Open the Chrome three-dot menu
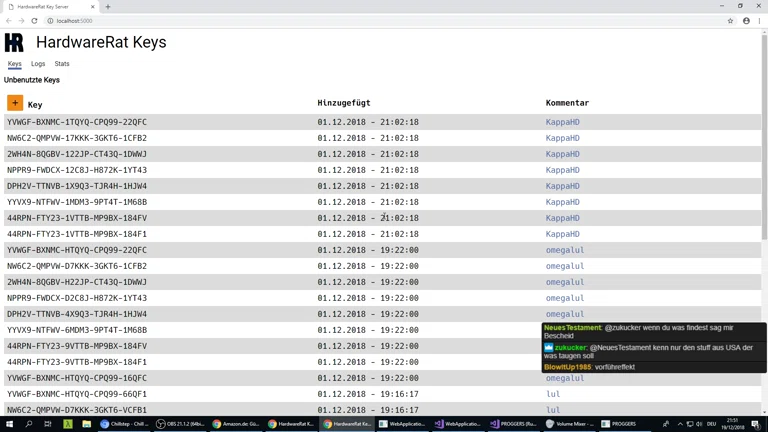The width and height of the screenshot is (768, 432). (x=759, y=21)
